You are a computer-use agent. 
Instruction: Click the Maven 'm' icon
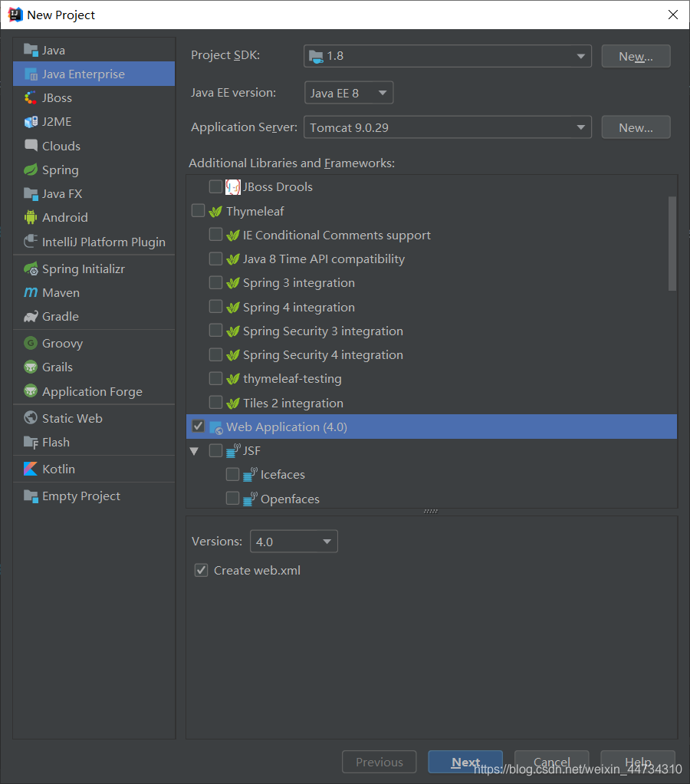pos(31,292)
